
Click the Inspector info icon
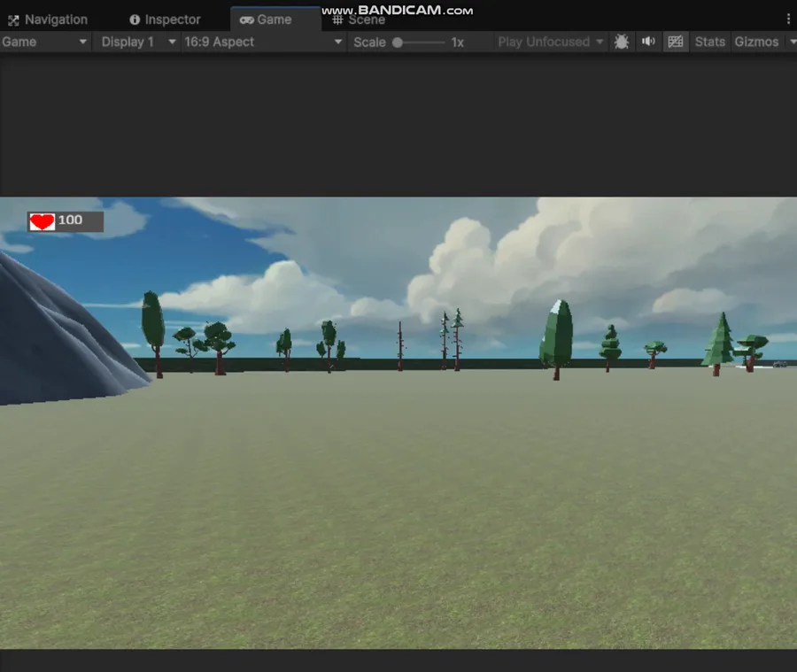point(135,19)
